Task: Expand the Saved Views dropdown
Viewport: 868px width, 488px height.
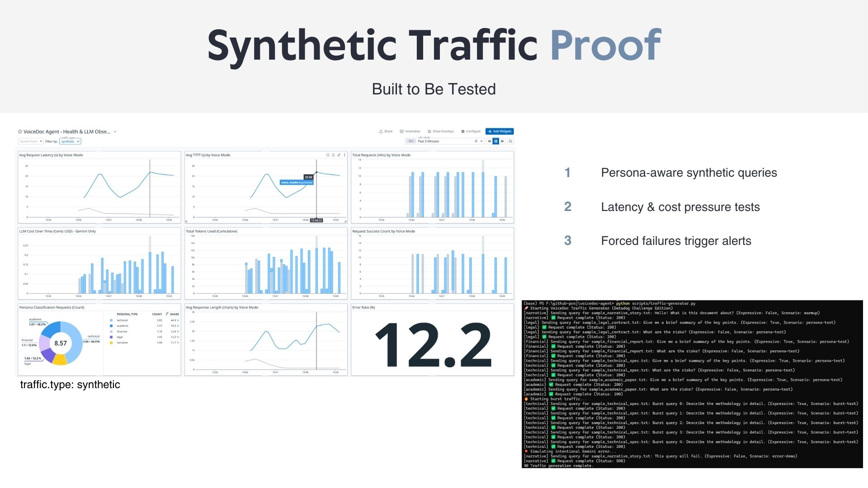Action: 31,141
